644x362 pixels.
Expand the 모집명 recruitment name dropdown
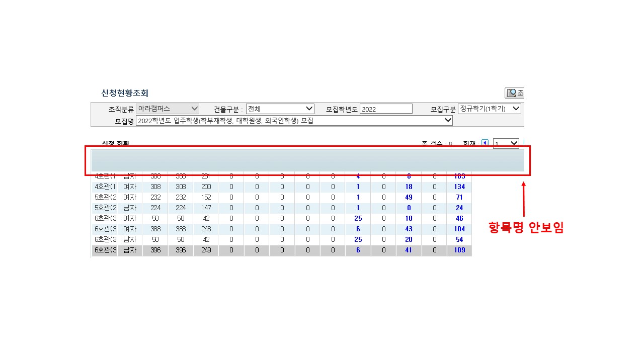point(294,121)
